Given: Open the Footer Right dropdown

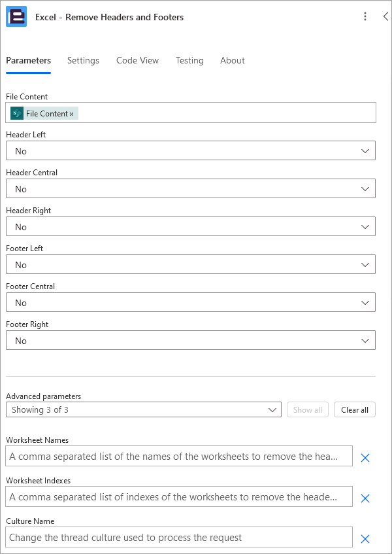Looking at the screenshot, I should [191, 340].
